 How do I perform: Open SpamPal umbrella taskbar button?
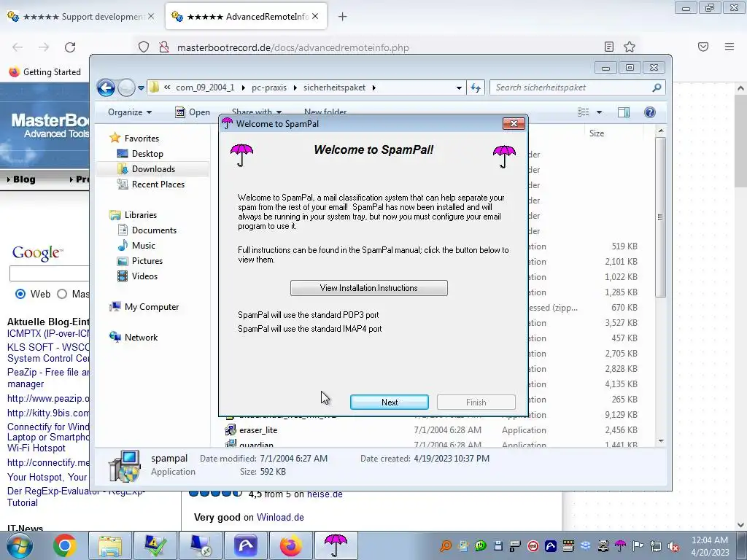point(336,545)
